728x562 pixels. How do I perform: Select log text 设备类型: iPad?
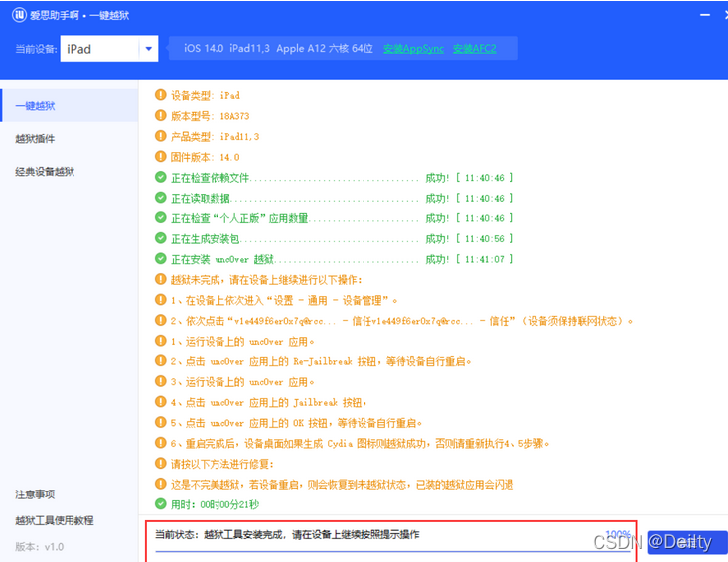(x=206, y=96)
